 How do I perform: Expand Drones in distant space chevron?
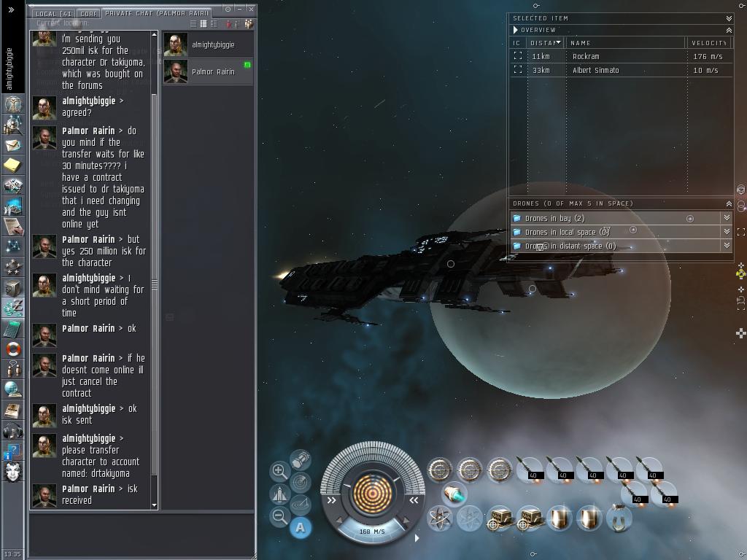pos(727,245)
